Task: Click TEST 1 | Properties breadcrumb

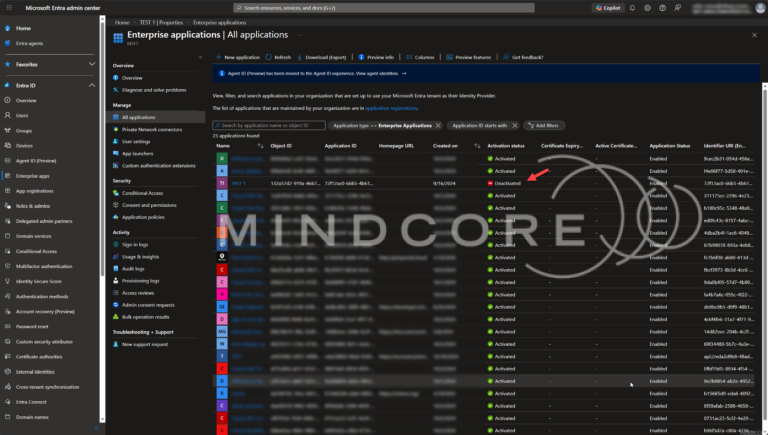Action: 161,23
